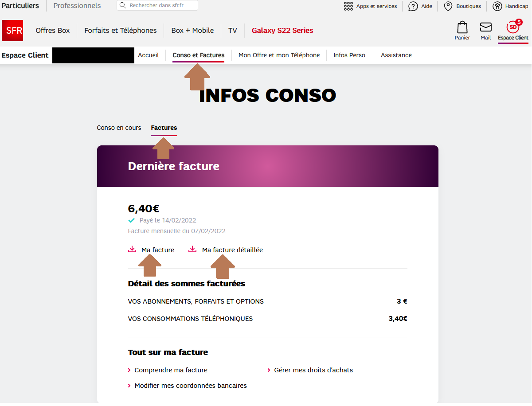Open the Infos Perso section
The image size is (532, 406).
point(349,55)
